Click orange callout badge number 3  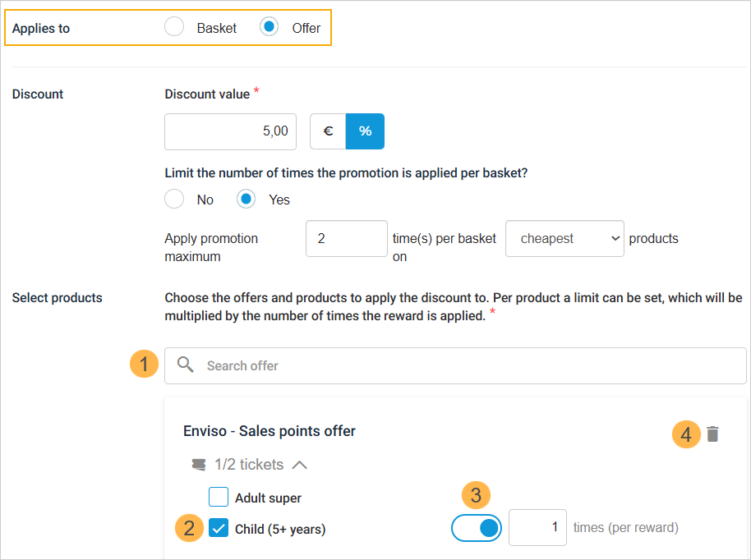476,495
